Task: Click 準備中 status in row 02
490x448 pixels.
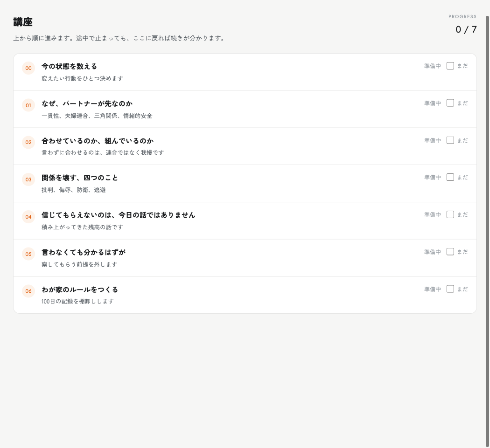Action: [x=433, y=140]
